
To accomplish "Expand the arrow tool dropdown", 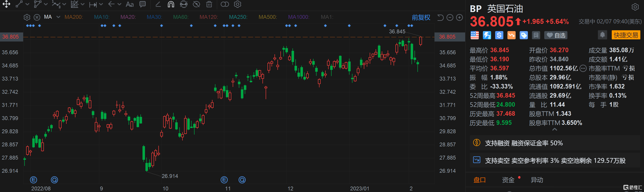I will (x=119, y=4).
